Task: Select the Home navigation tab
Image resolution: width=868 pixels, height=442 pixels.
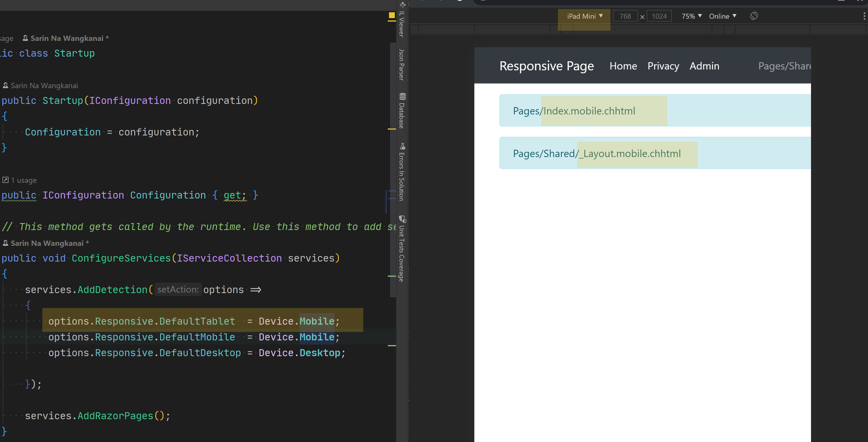Action: tap(623, 66)
